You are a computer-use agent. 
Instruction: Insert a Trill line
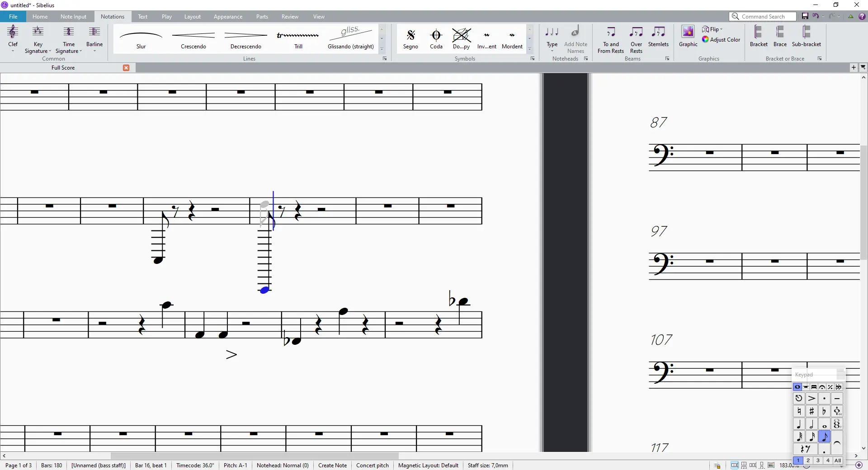[x=298, y=38]
